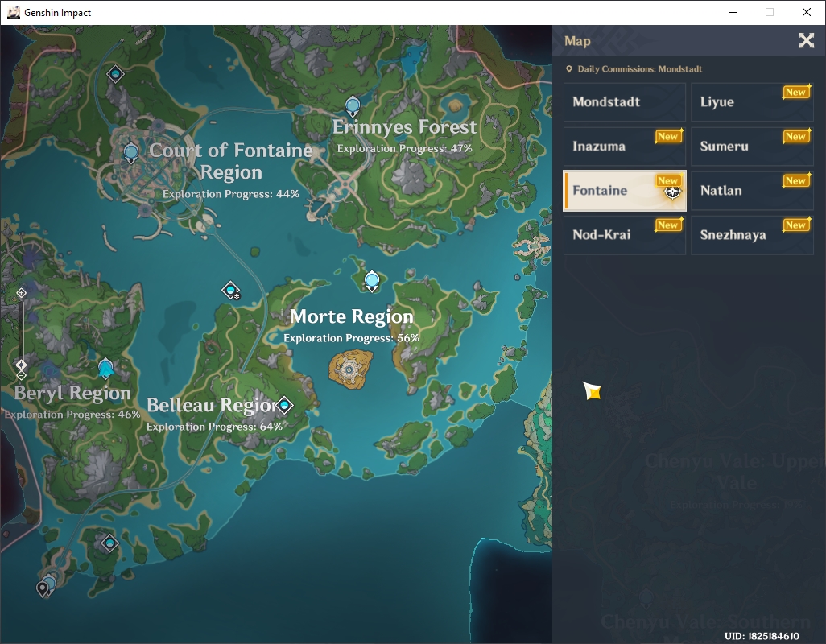The height and width of the screenshot is (644, 826).
Task: Click the zoom-out minus icon
Action: click(x=21, y=375)
